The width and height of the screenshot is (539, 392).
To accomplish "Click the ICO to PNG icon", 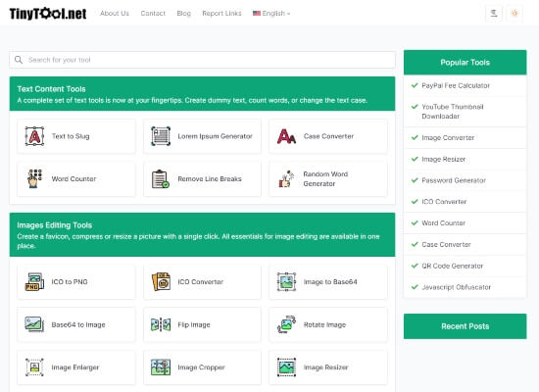I will [34, 281].
